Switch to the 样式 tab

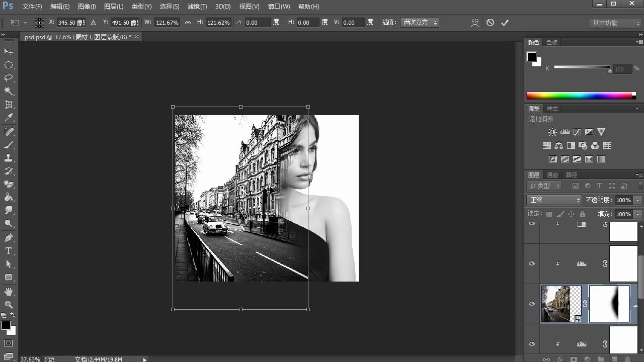pos(552,109)
